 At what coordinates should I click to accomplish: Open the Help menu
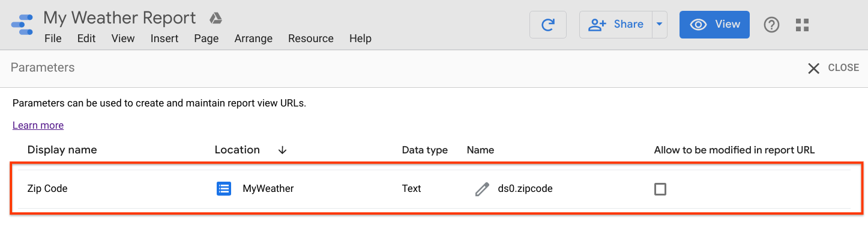pyautogui.click(x=360, y=38)
